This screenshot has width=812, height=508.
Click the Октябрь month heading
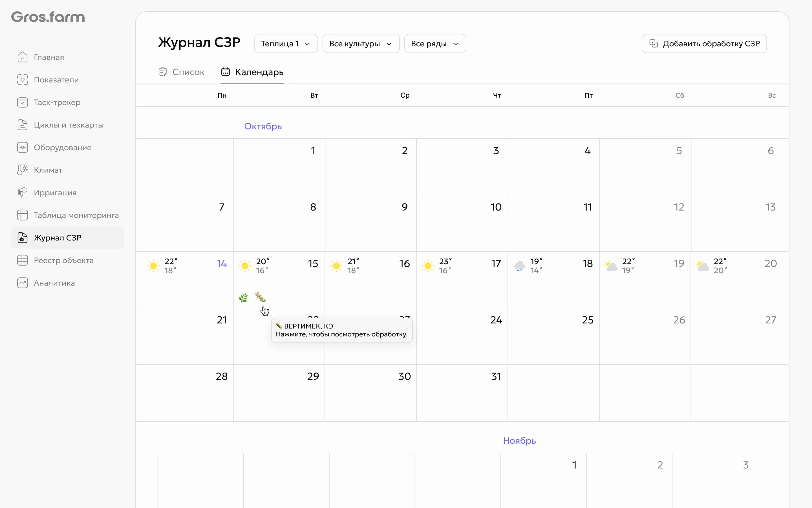coord(263,126)
